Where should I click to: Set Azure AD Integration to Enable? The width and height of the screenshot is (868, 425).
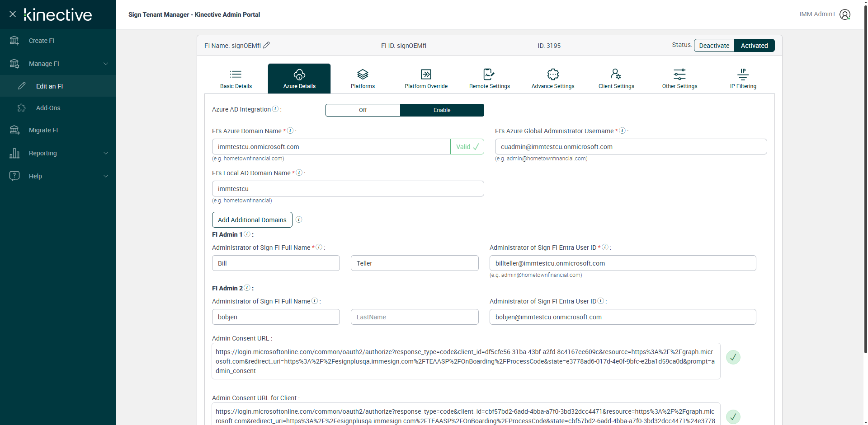pyautogui.click(x=442, y=110)
